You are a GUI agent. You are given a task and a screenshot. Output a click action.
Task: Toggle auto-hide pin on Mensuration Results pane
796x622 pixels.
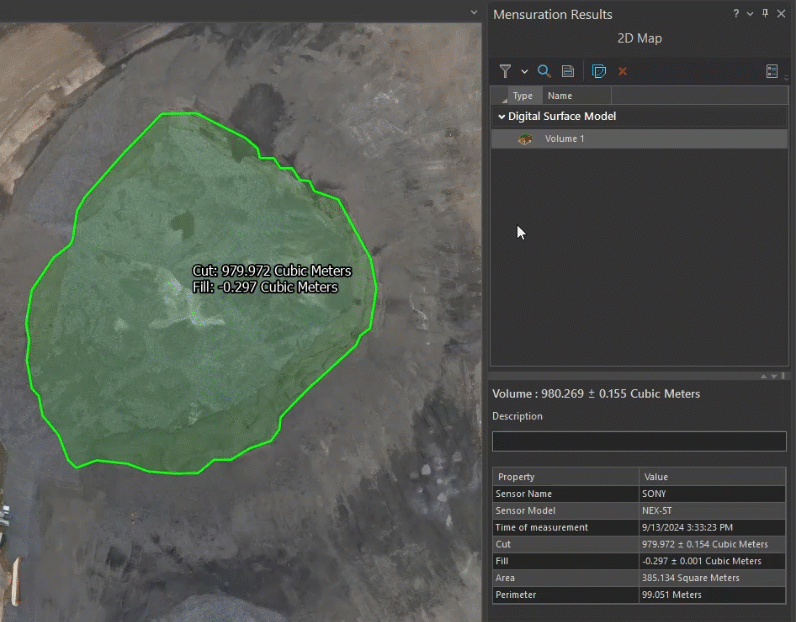point(765,14)
